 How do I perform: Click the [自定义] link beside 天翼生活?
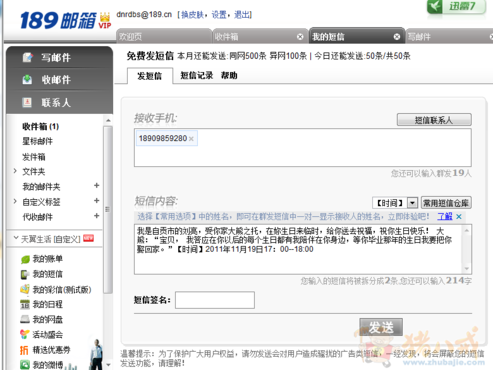tap(67, 239)
